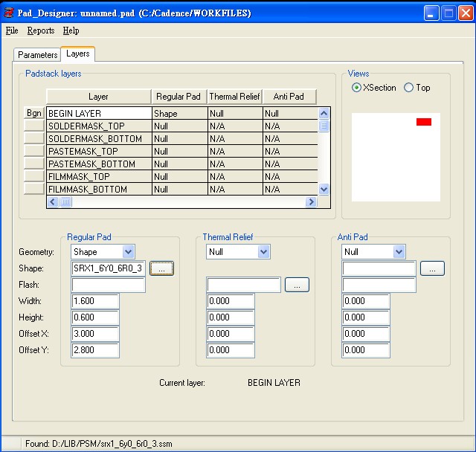Click the red pad in preview
476x452 pixels.
click(x=424, y=121)
